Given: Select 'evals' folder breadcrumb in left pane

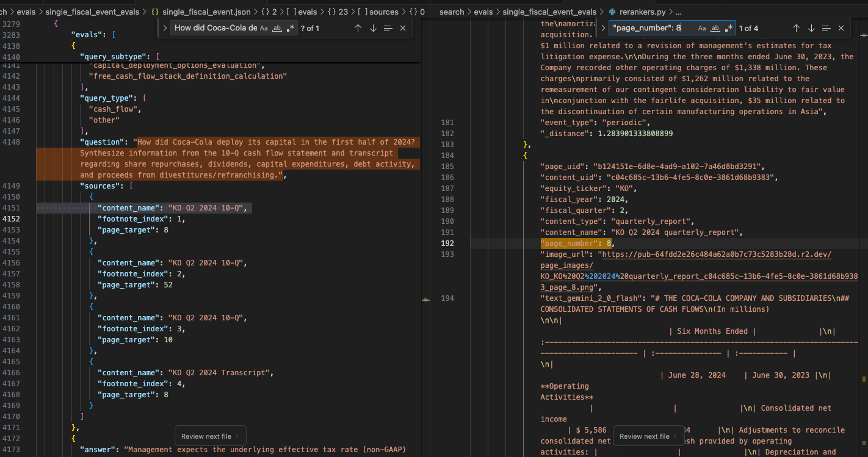Looking at the screenshot, I should point(26,12).
